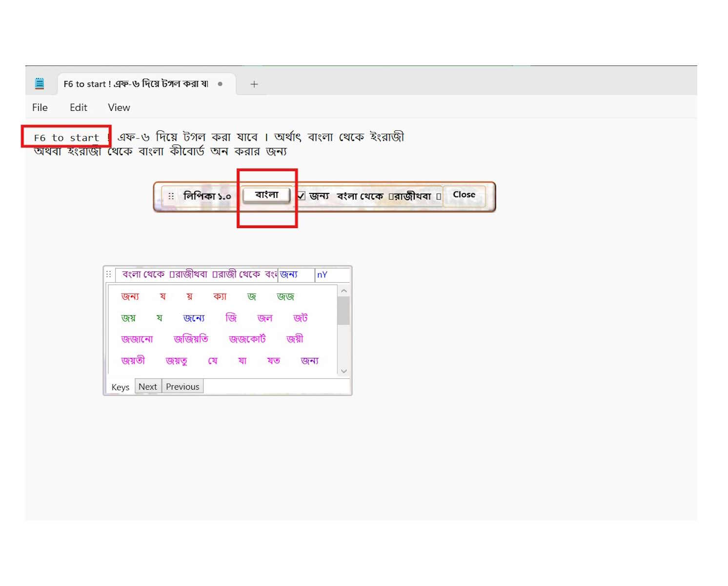Open the File menu

(x=40, y=107)
